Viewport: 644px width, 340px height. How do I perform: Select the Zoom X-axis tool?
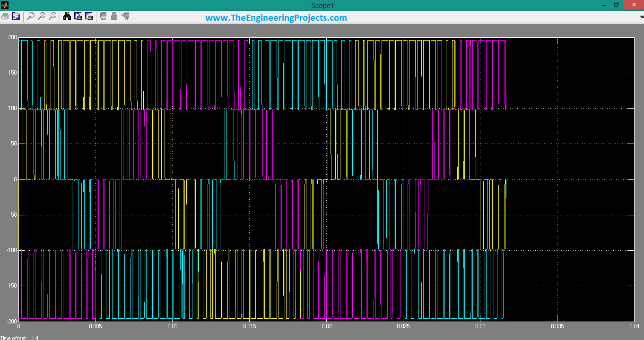point(42,16)
